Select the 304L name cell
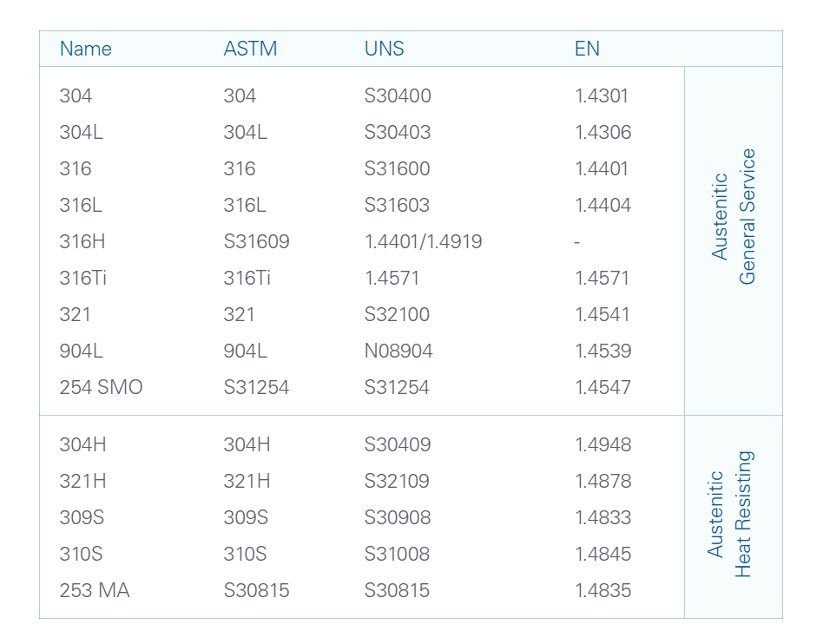Screen dimensions: 823x644 (82, 132)
